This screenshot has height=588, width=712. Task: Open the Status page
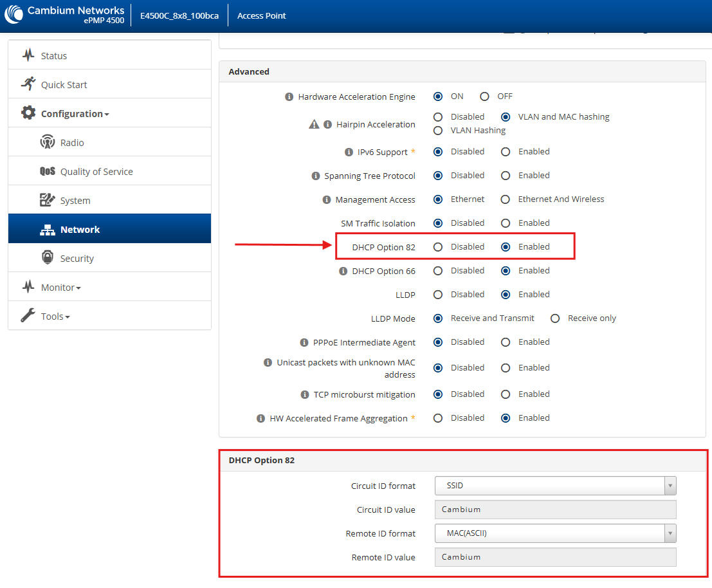point(109,55)
